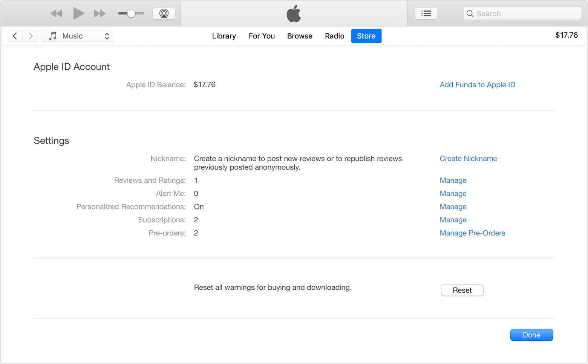The image size is (588, 364).
Task: Click the 'Apple ID Account' heading
Action: 72,67
